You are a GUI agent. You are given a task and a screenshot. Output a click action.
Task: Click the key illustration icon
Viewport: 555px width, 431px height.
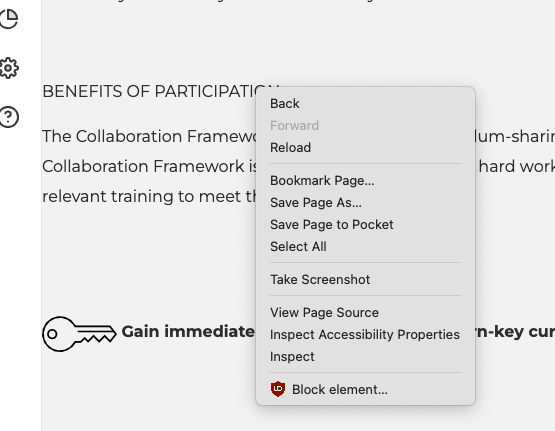pyautogui.click(x=79, y=334)
